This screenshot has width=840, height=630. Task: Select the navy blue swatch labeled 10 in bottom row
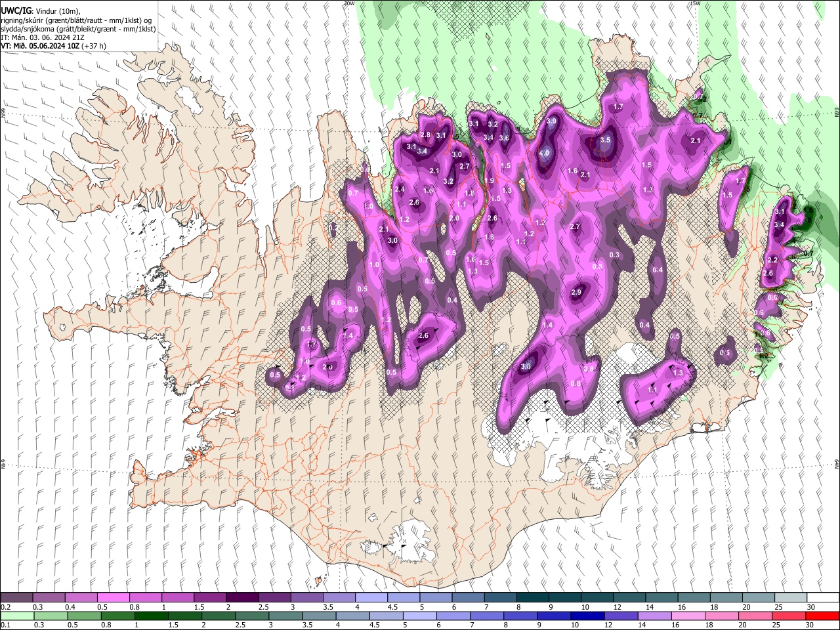tap(588, 616)
